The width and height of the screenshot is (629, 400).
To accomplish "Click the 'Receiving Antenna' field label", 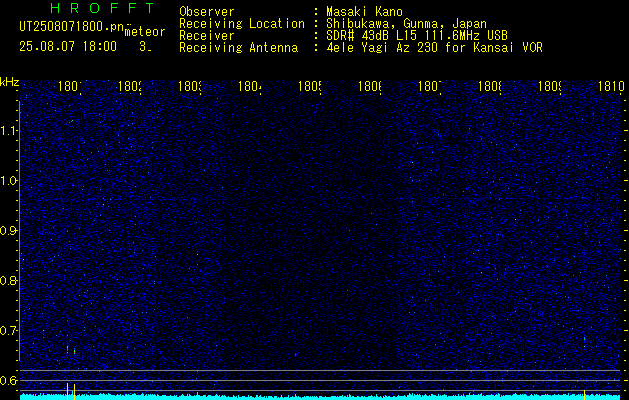I will coord(238,48).
